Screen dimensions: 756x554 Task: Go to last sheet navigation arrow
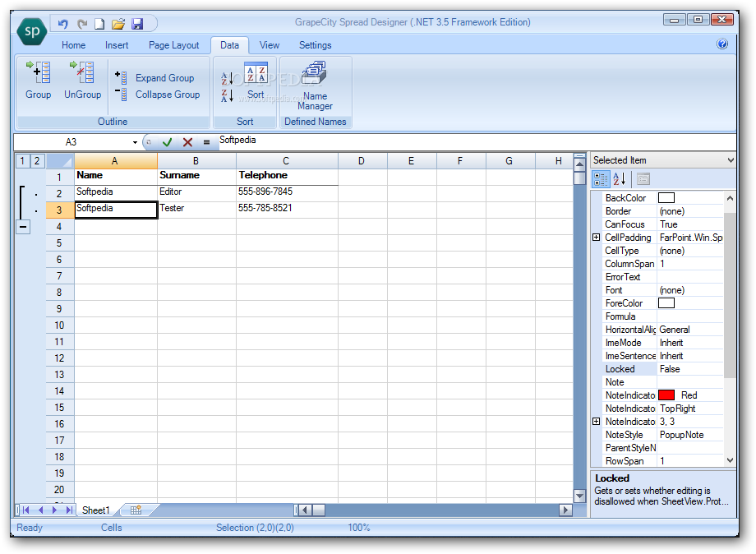(69, 510)
